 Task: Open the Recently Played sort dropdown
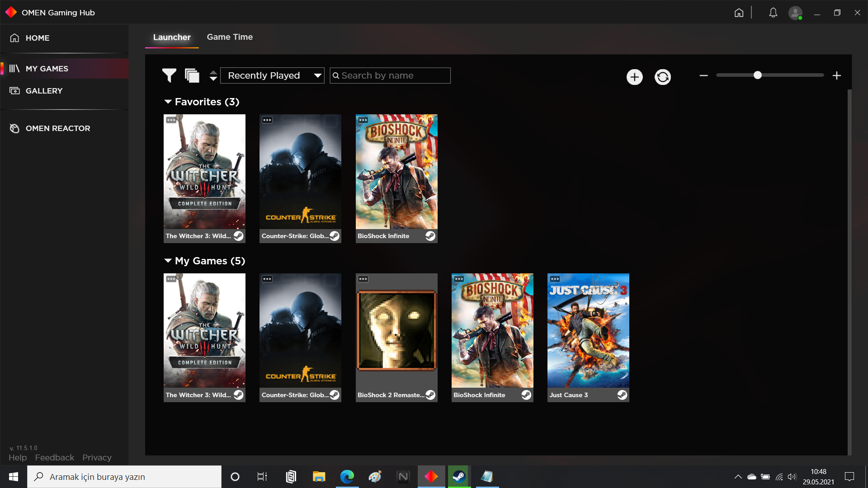(272, 75)
